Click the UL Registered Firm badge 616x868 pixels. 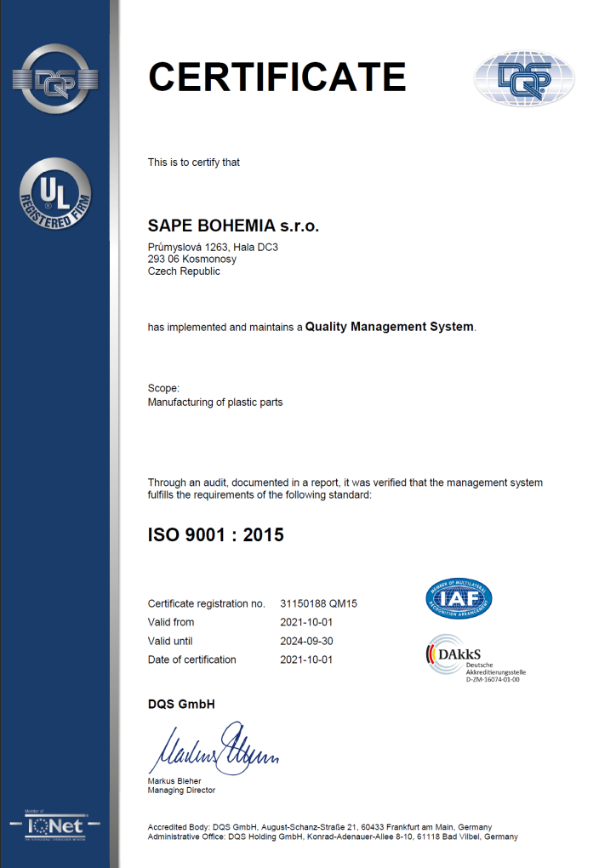pyautogui.click(x=55, y=194)
